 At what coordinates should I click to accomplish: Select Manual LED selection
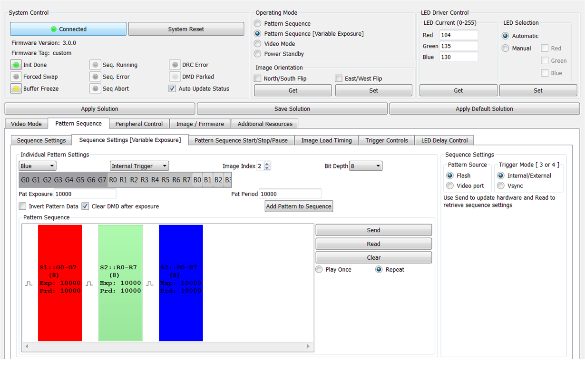click(x=506, y=48)
